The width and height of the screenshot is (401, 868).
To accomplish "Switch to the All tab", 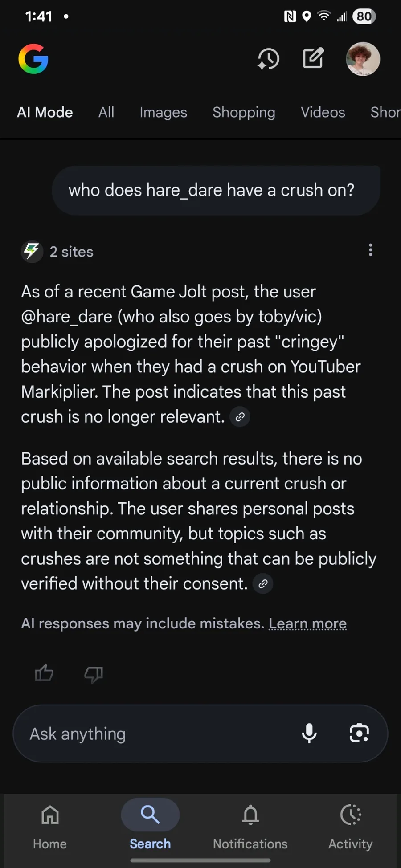I will (106, 112).
